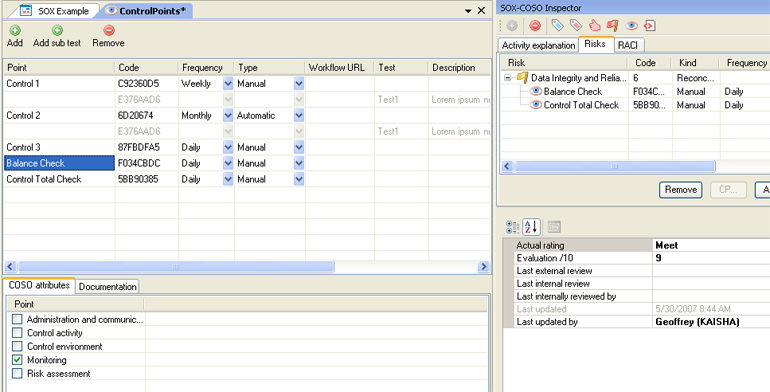Close the ControlPoints document with X
The image size is (770, 392).
tap(482, 10)
